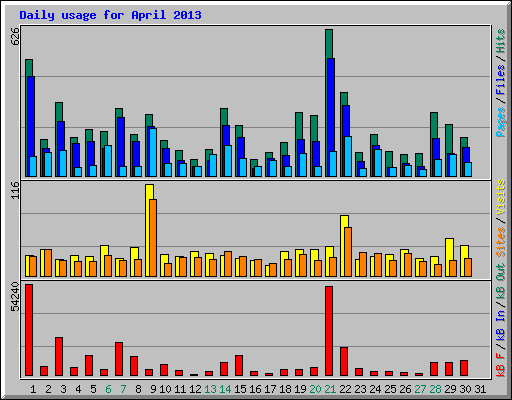Click the red kB bar for day 21
The image size is (512, 400).
pos(329,331)
